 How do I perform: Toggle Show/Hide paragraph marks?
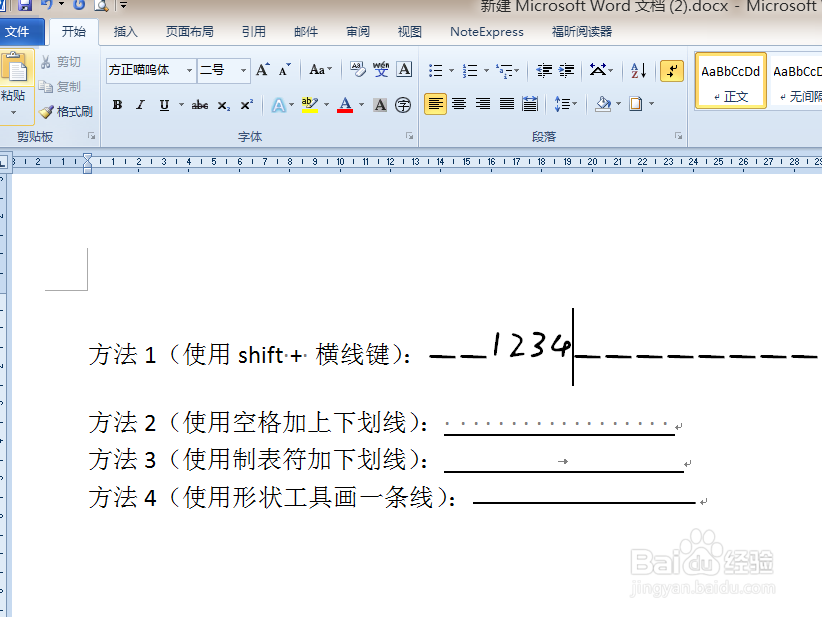tap(672, 71)
